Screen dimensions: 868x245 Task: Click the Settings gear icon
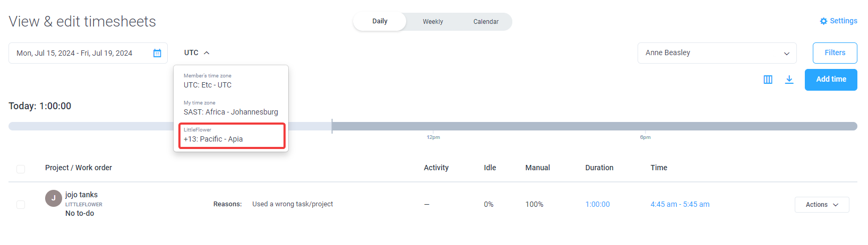[x=823, y=21]
